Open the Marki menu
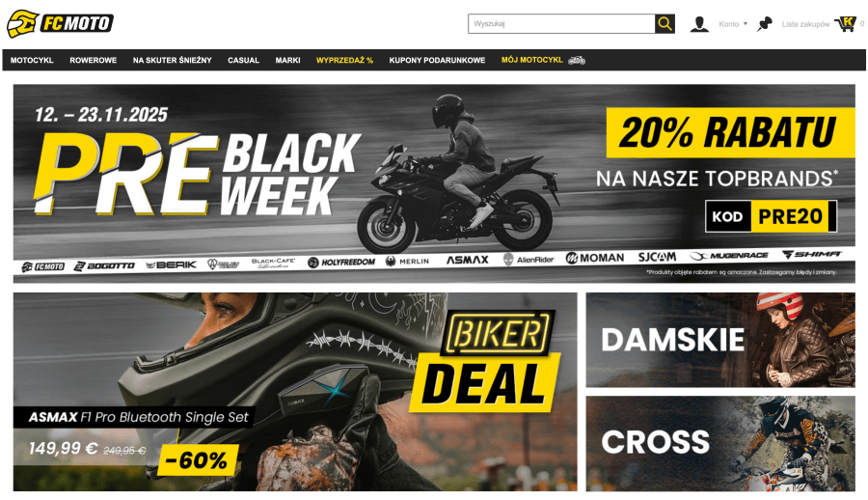 (x=287, y=60)
